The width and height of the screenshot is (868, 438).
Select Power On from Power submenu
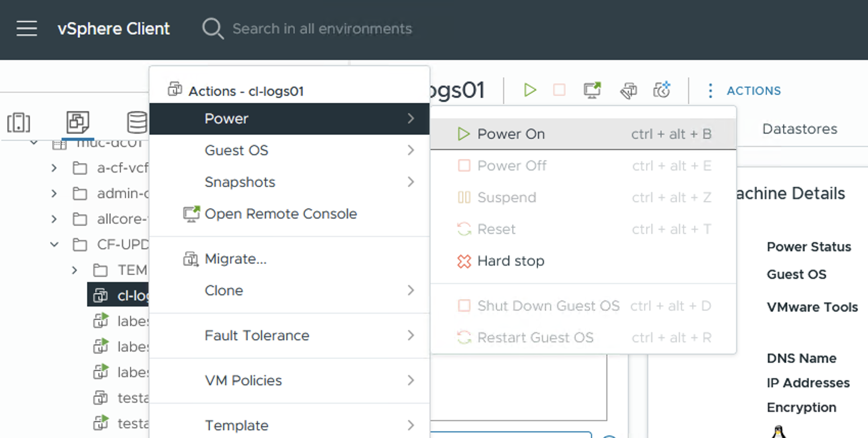click(511, 134)
